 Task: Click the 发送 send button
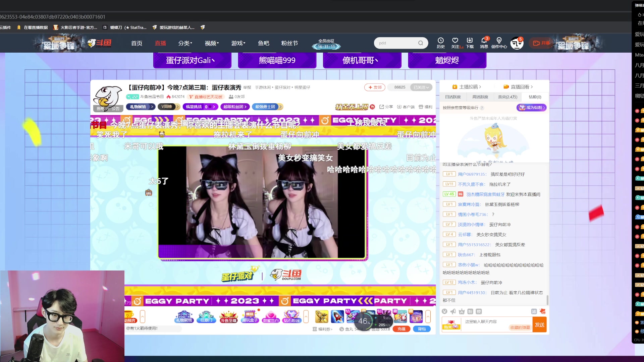point(539,324)
